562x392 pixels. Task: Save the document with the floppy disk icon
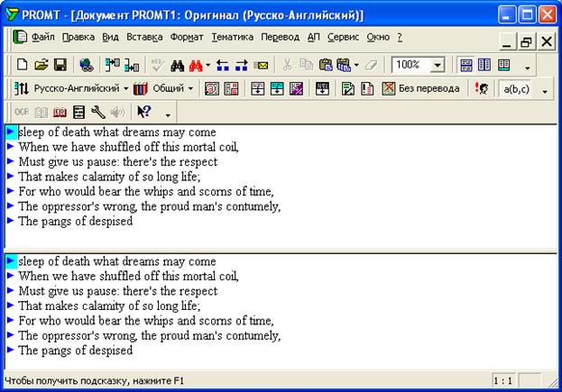coord(60,65)
